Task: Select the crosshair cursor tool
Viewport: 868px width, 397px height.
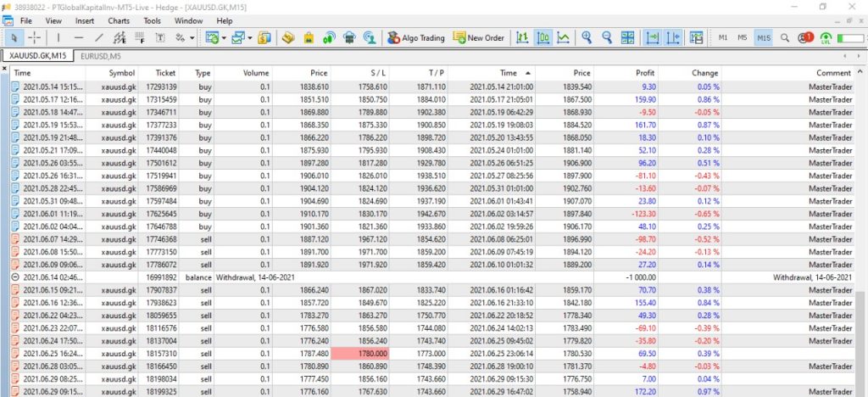Action: 35,38
